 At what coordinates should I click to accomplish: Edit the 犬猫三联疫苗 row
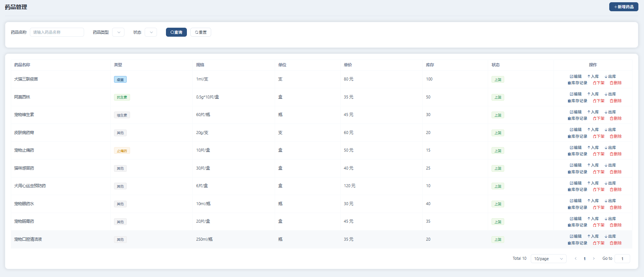(x=576, y=76)
